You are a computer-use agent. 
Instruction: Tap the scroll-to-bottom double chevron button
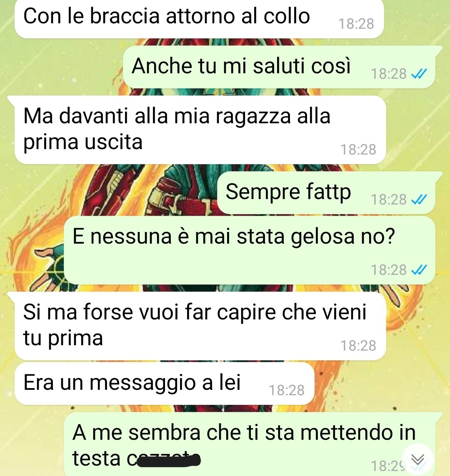tap(418, 459)
